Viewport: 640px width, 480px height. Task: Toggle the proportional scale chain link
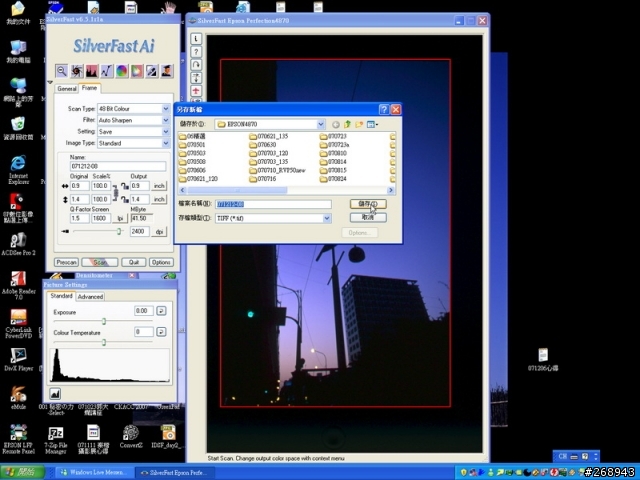(116, 192)
